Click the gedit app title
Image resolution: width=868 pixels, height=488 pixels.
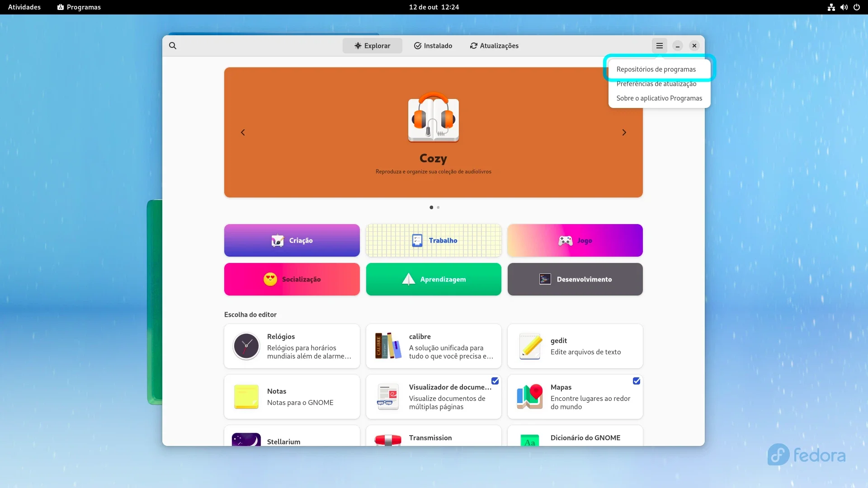[559, 341]
